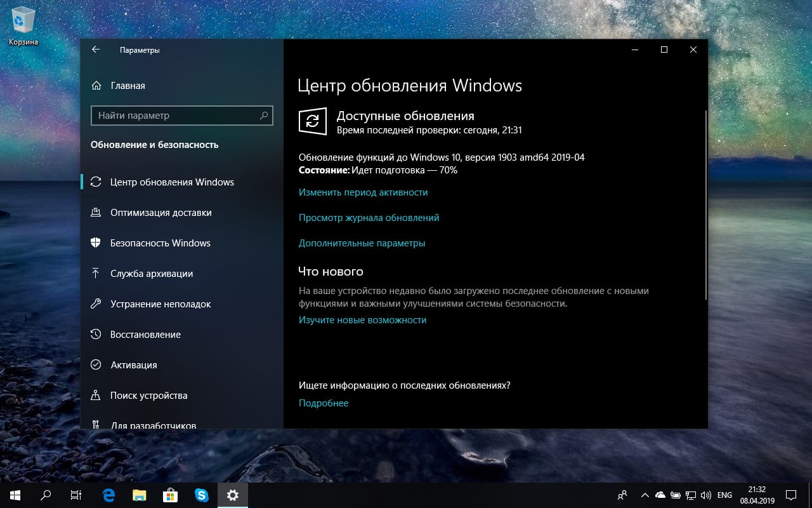Open OneDrive from the system tray
This screenshot has width=812, height=508.
660,495
